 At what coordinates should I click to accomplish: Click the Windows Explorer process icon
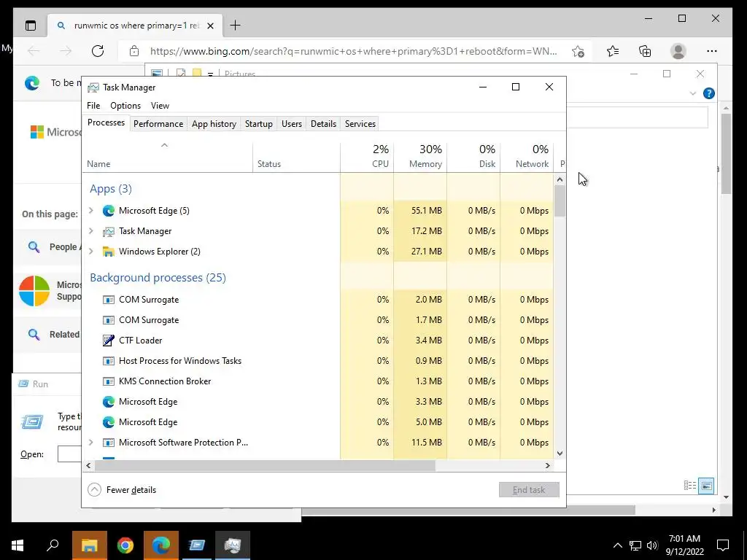(108, 252)
